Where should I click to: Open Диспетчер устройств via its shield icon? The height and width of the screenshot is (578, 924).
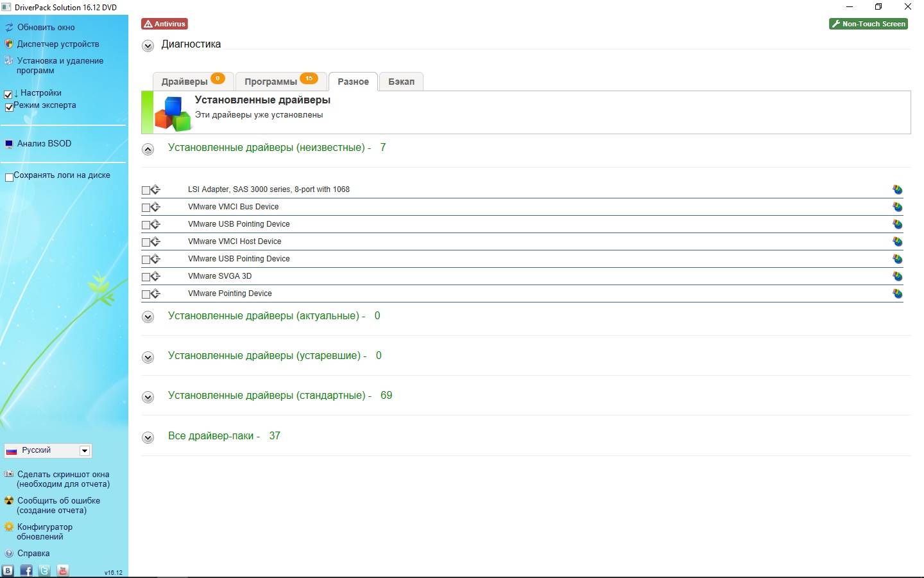point(9,44)
